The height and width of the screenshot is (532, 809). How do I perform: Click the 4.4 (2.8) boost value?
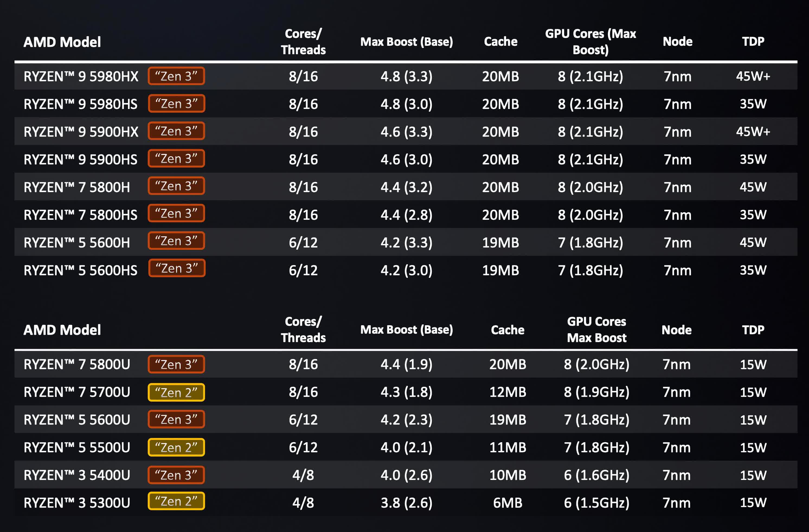407,215
